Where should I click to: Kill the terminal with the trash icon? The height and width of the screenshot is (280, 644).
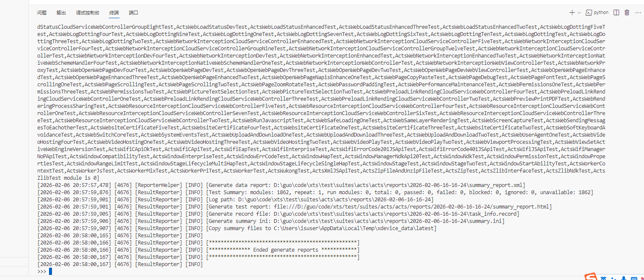pyautogui.click(x=627, y=13)
